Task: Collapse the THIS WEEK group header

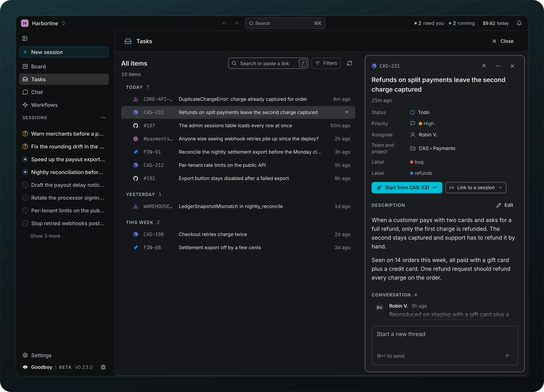Action: (x=143, y=222)
